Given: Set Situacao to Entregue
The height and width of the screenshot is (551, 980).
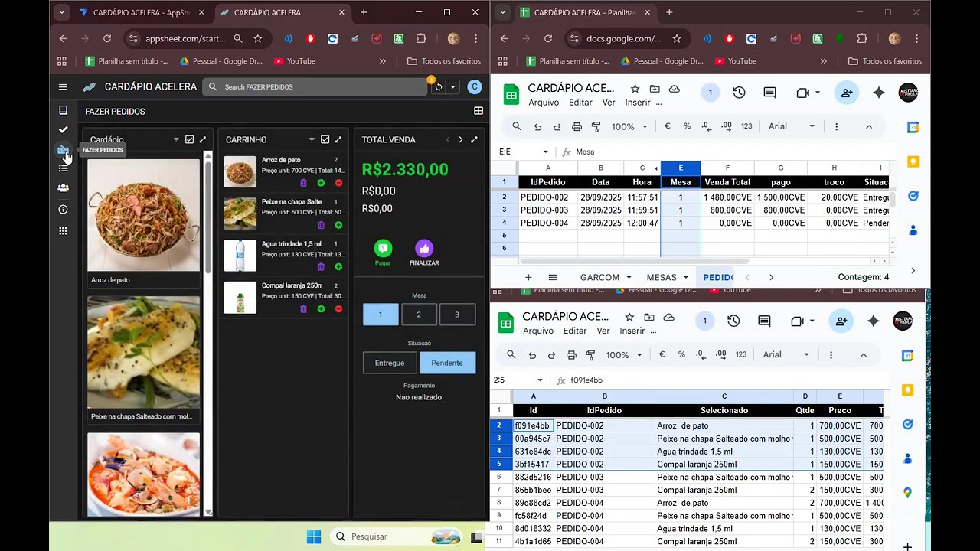Looking at the screenshot, I should point(390,363).
